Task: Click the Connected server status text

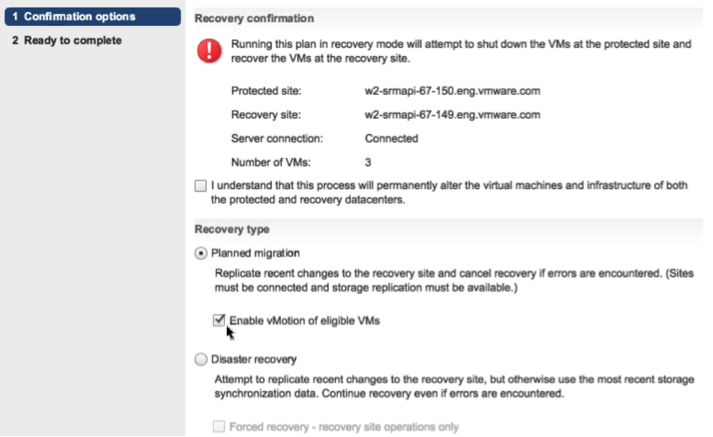Action: (392, 137)
